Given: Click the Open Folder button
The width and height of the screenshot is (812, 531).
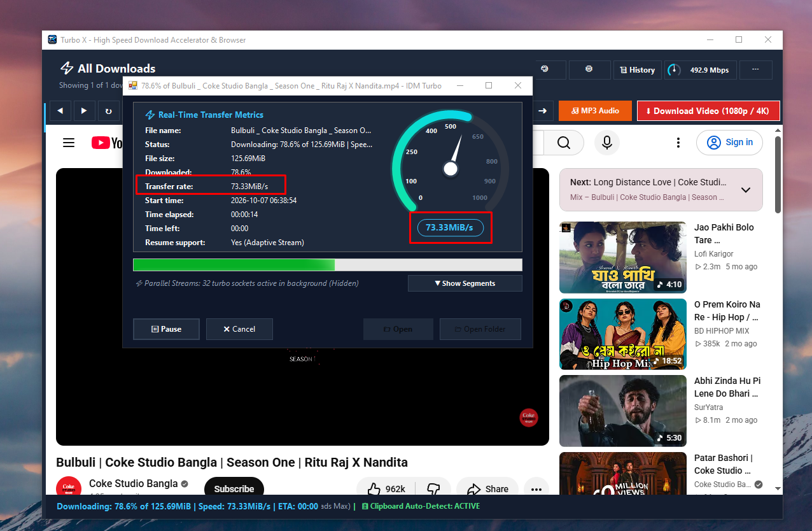Looking at the screenshot, I should (480, 329).
